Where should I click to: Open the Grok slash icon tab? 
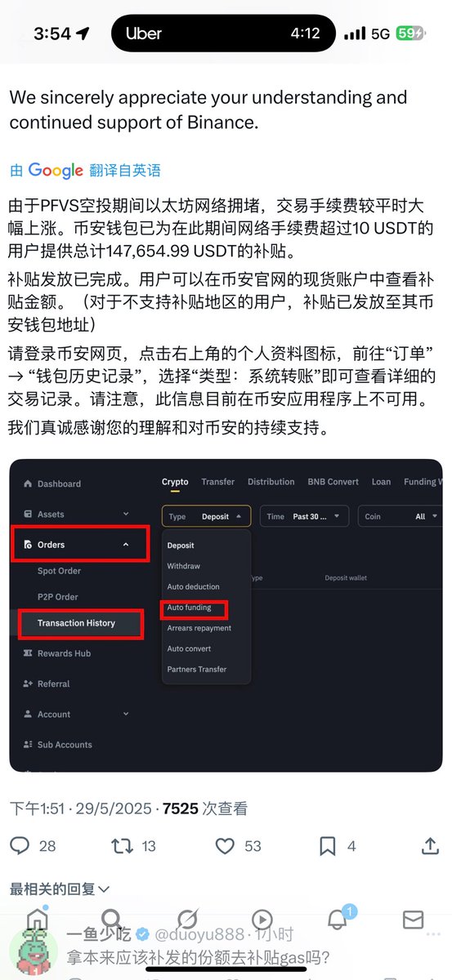tap(187, 920)
